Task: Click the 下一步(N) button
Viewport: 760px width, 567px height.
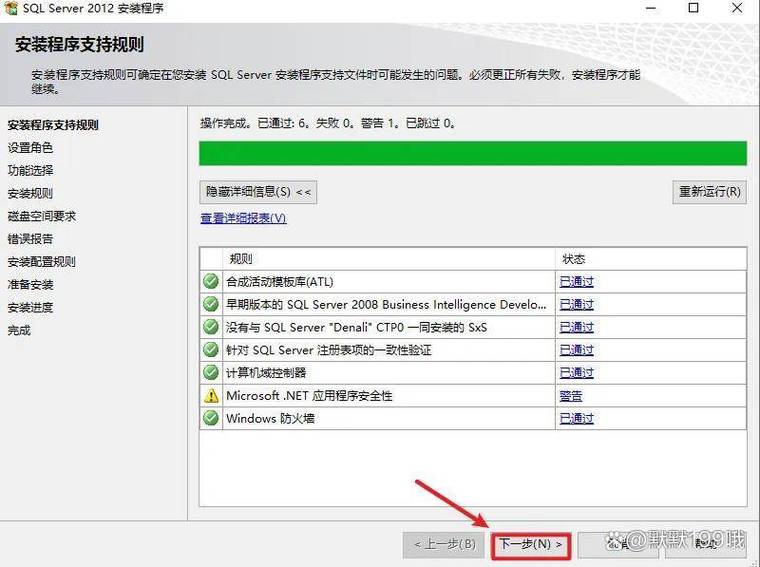Action: click(x=531, y=545)
